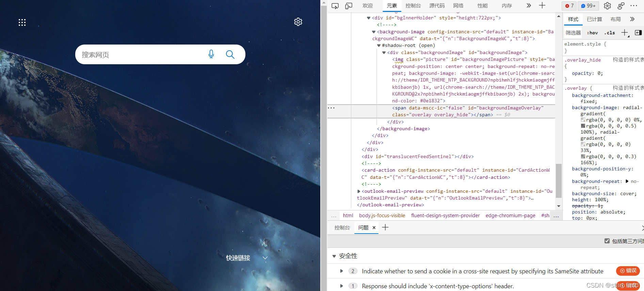Collapse the #shadow-root node
The width and height of the screenshot is (644, 291).
[x=379, y=46]
